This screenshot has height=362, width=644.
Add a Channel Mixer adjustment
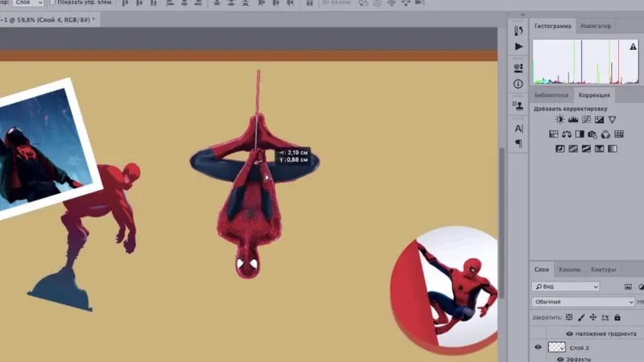(x=606, y=134)
